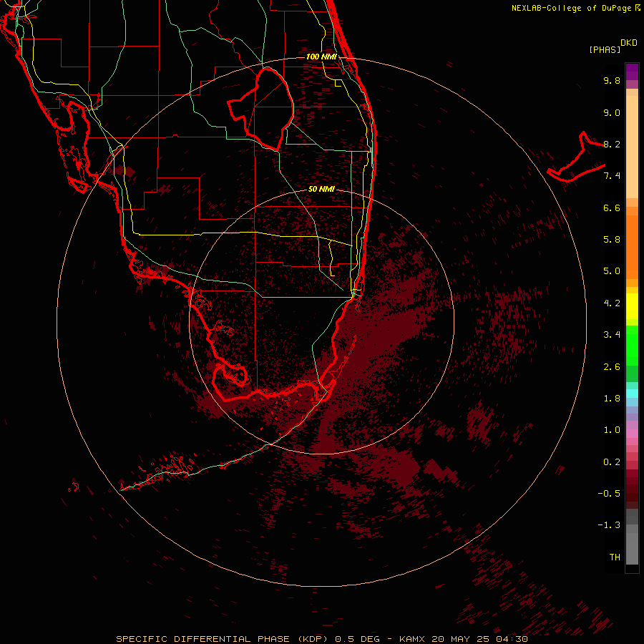This screenshot has width=644, height=644.
Task: Click the DKD label above the color scale
Action: [x=629, y=42]
